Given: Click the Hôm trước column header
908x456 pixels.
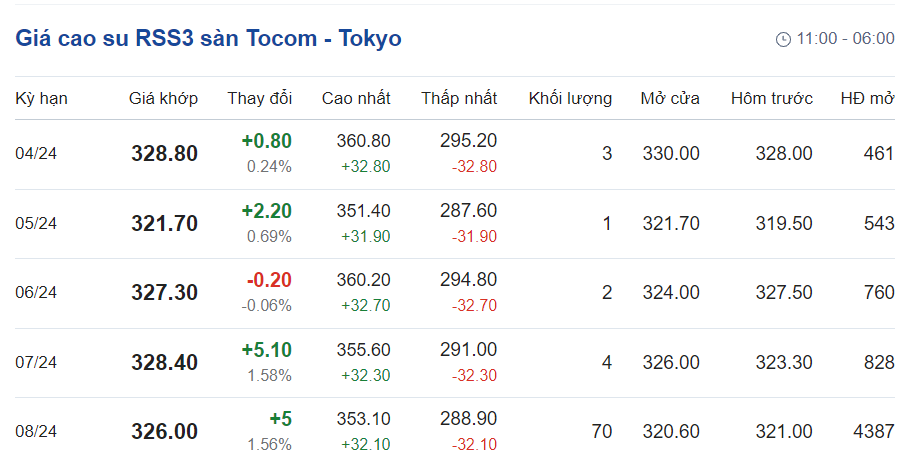Looking at the screenshot, I should 771,98.
